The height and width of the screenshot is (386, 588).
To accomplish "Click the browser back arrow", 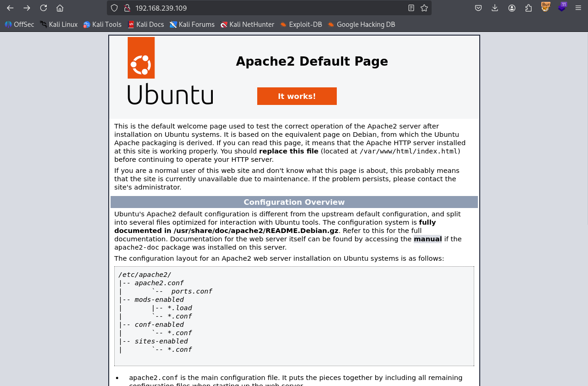I will tap(10, 8).
